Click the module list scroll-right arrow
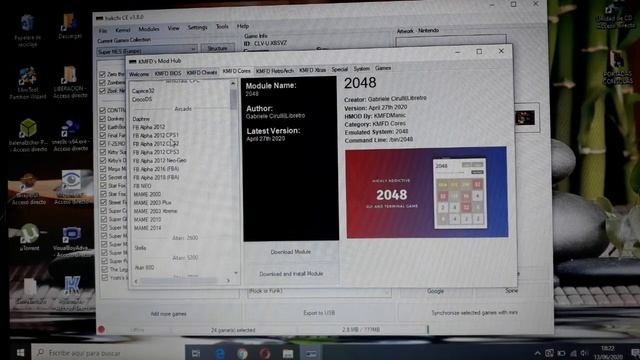 228,281
